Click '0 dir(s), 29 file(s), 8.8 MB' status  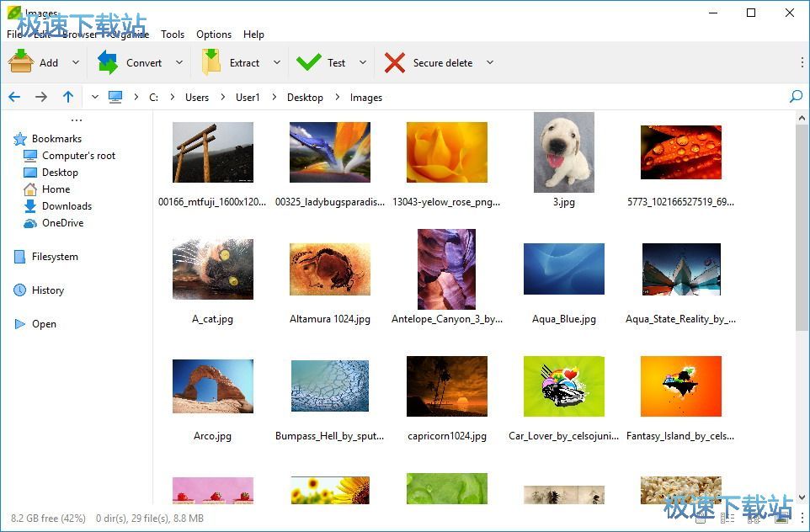point(150,518)
